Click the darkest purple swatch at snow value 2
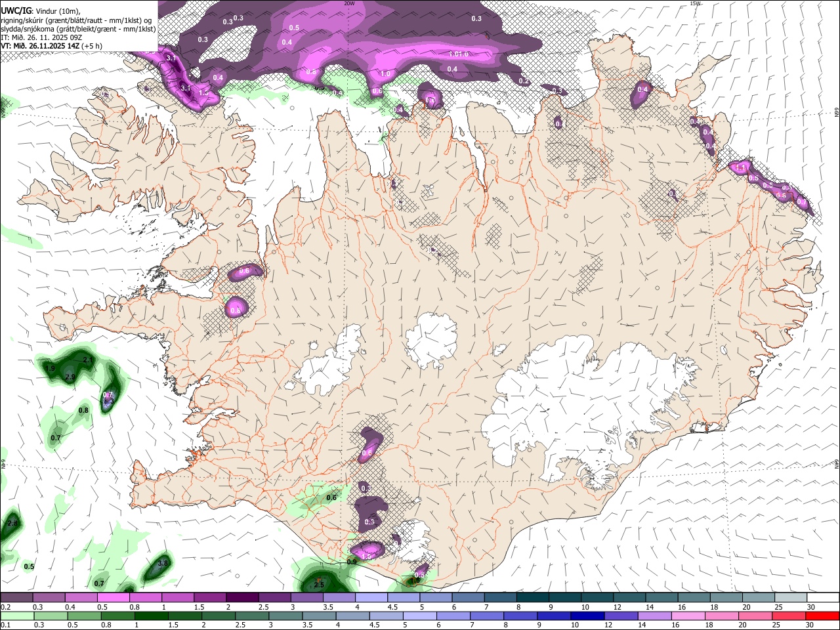Screen dimensions: 840x630 [x=241, y=598]
